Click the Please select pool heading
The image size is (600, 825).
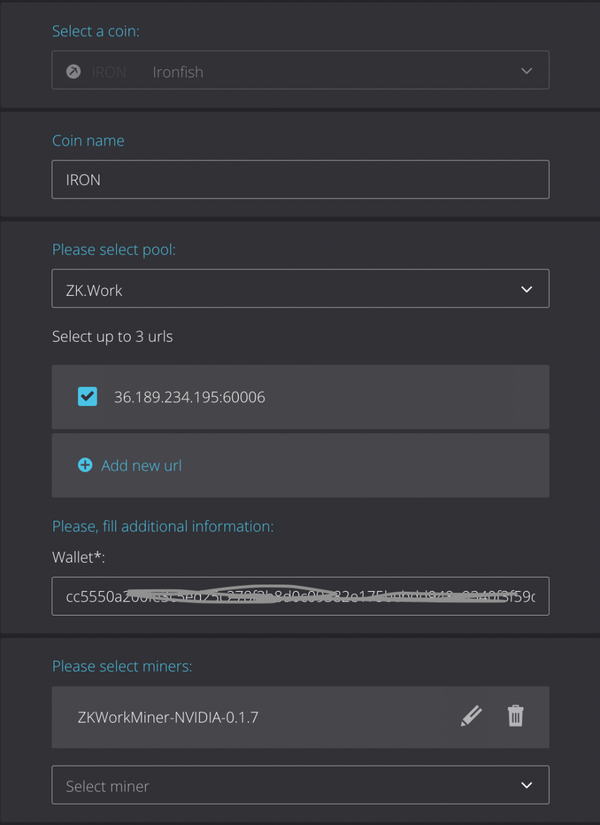coord(114,249)
